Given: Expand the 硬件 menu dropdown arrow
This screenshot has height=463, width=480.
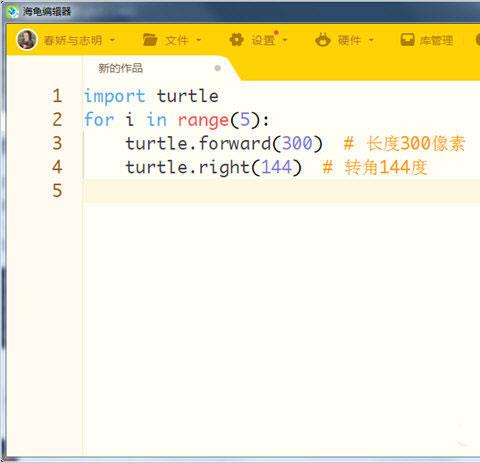Looking at the screenshot, I should [371, 40].
